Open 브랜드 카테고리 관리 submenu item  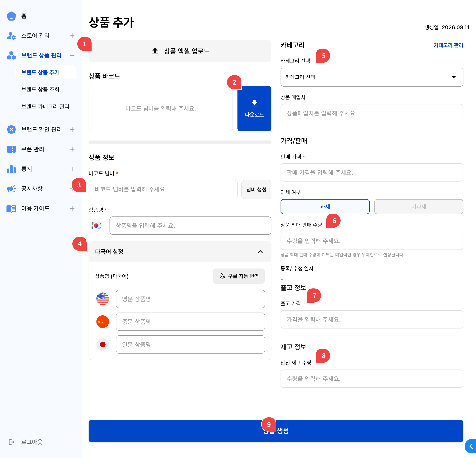point(45,106)
